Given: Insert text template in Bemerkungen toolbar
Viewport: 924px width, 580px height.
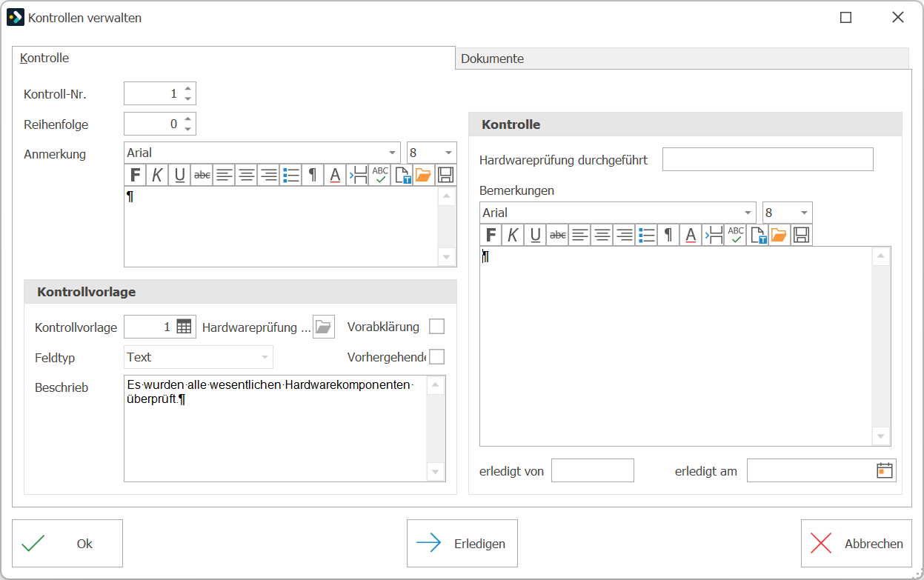Looking at the screenshot, I should (757, 235).
